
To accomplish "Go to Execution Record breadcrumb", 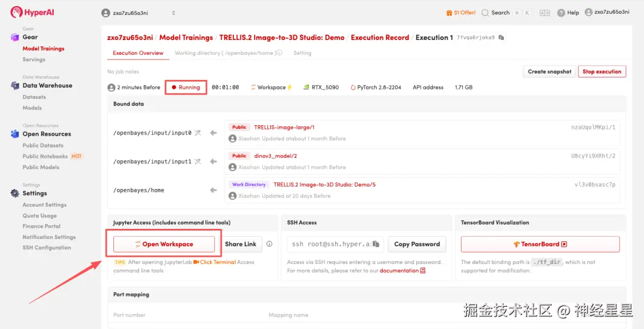I will coord(380,38).
